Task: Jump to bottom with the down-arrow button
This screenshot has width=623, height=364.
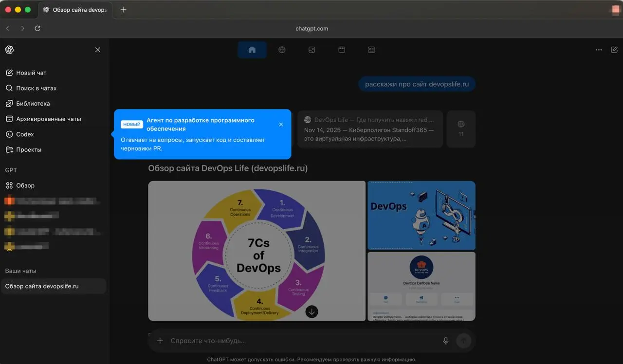Action: [312, 311]
